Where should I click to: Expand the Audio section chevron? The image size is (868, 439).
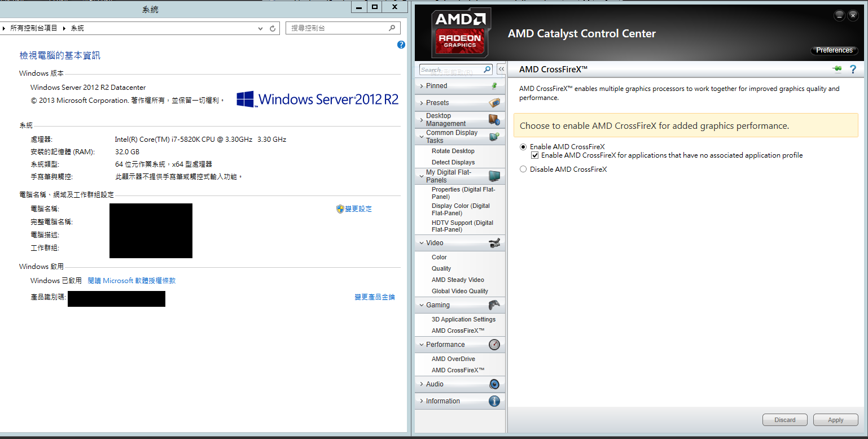422,384
